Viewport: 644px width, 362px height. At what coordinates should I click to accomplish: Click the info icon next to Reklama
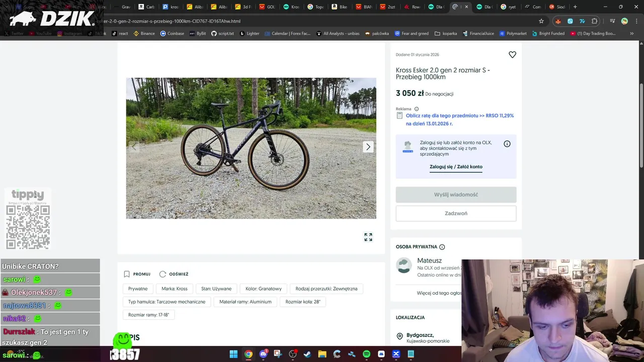coord(416,109)
